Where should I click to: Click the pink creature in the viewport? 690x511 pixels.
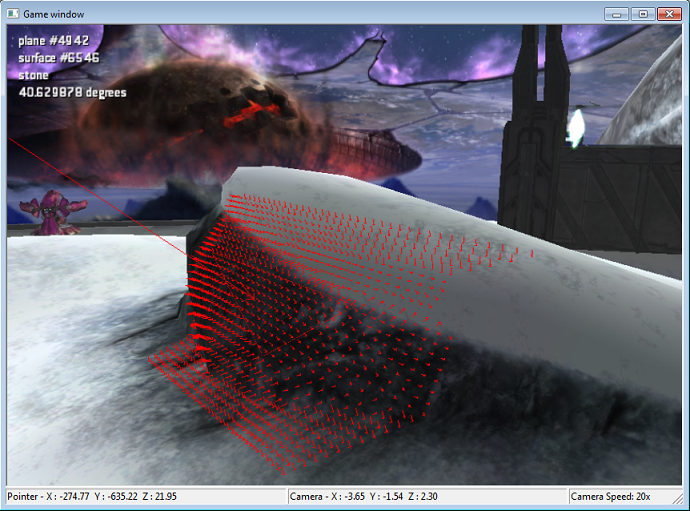(54, 212)
